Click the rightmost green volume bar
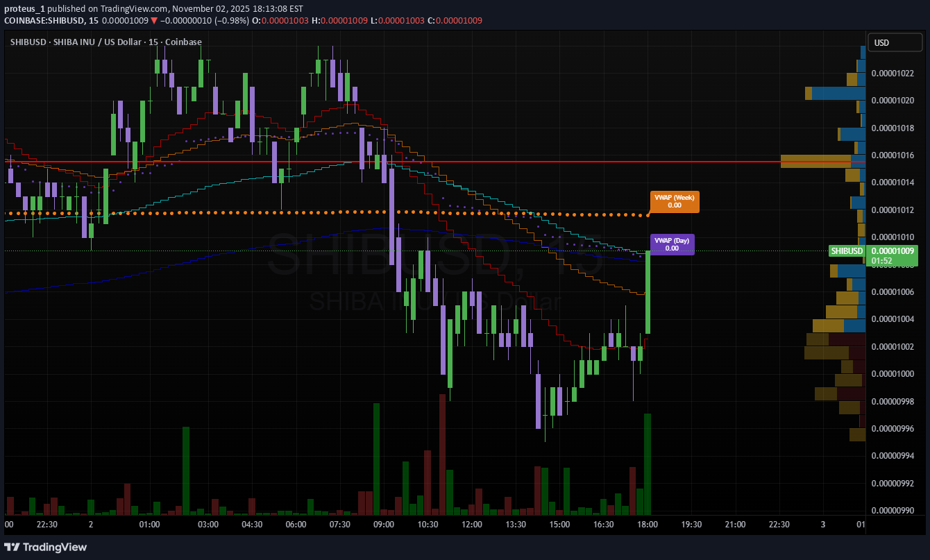 [x=647, y=464]
